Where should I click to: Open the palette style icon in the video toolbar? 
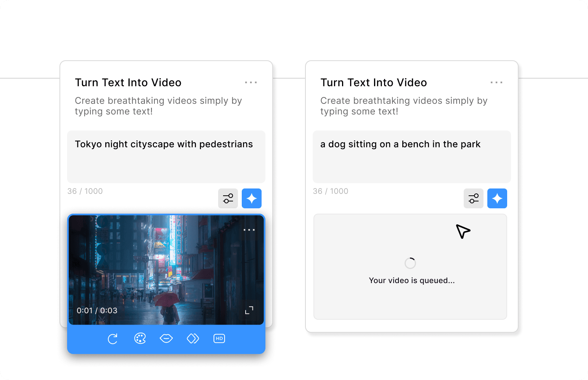coord(140,338)
